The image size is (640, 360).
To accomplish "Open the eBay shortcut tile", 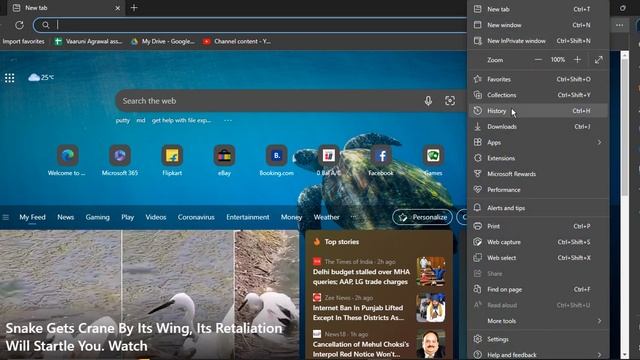I will [x=224, y=160].
